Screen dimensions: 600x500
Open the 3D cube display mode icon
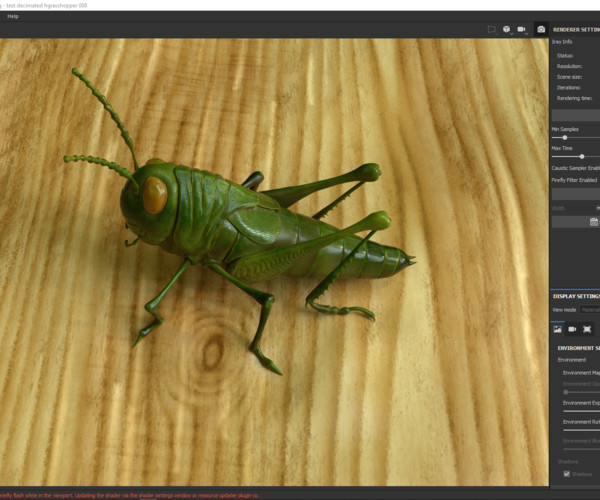[506, 30]
